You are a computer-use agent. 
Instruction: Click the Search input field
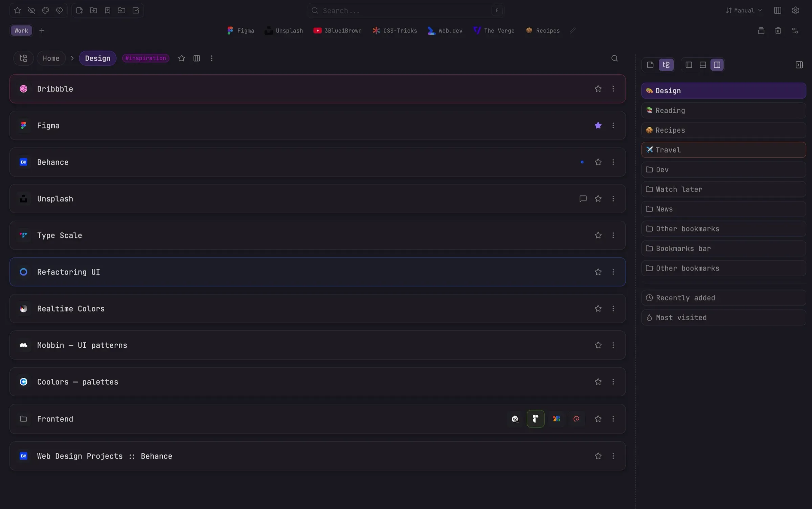click(406, 10)
